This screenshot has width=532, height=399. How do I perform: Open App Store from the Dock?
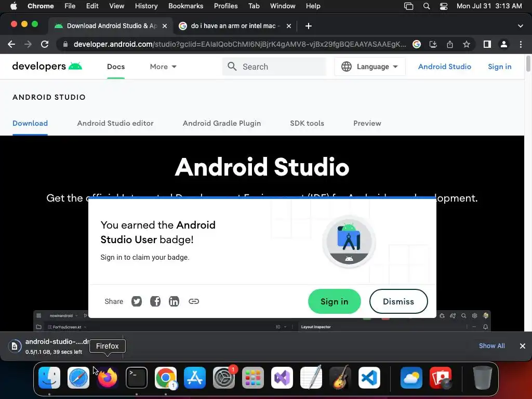coord(195,378)
